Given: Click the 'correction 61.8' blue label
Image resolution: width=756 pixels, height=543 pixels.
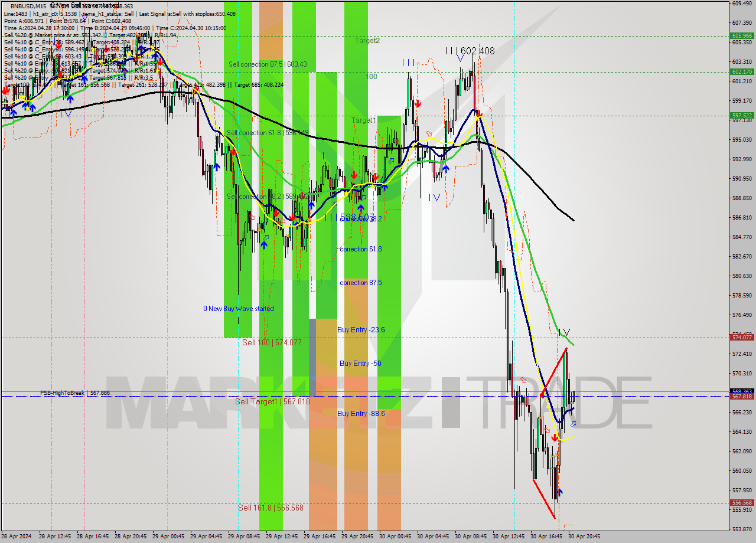Looking at the screenshot, I should click(361, 249).
